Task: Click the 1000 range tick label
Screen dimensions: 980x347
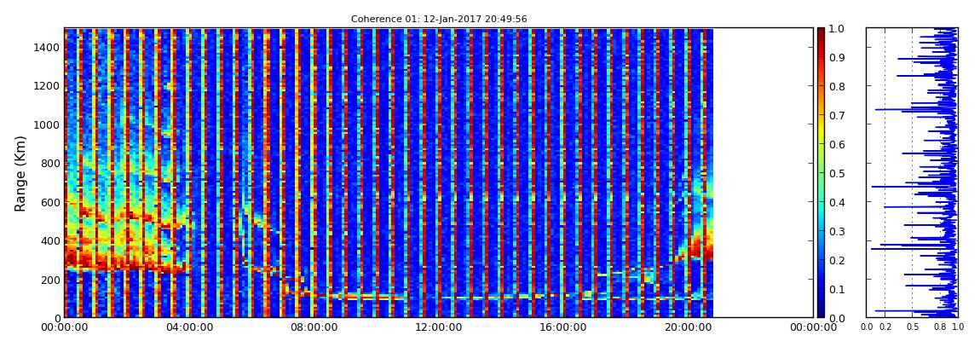Action: [x=47, y=124]
